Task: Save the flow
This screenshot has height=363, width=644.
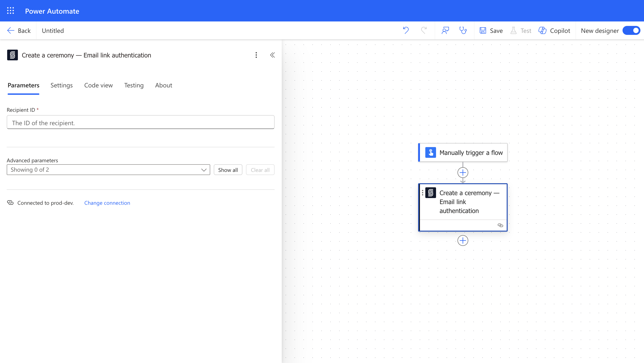Action: (x=491, y=30)
